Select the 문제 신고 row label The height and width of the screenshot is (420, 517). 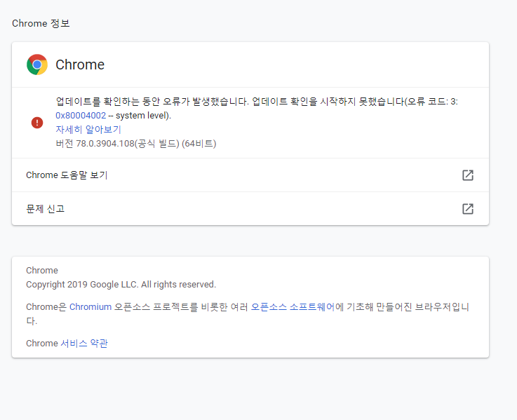[x=45, y=209]
